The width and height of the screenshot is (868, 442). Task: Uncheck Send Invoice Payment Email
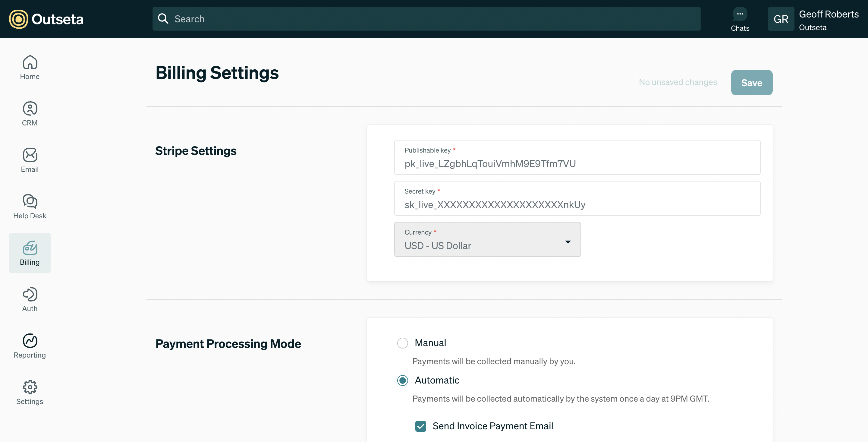click(420, 426)
